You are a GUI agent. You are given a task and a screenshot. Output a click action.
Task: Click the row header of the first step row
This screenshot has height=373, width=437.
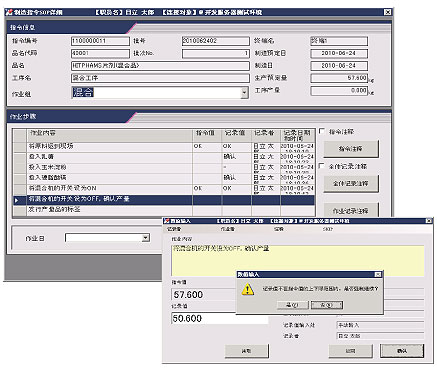[x=20, y=147]
